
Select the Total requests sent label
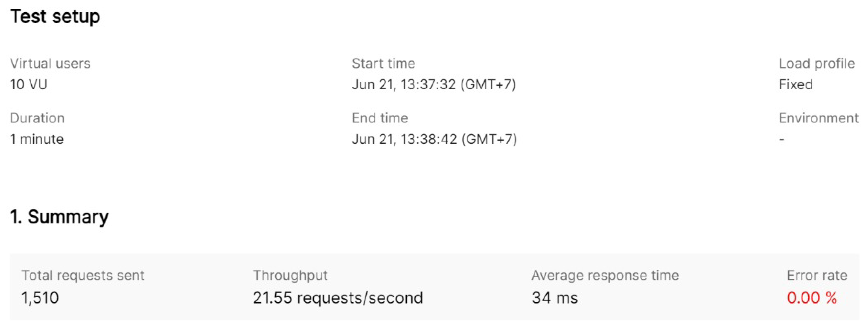pyautogui.click(x=83, y=275)
